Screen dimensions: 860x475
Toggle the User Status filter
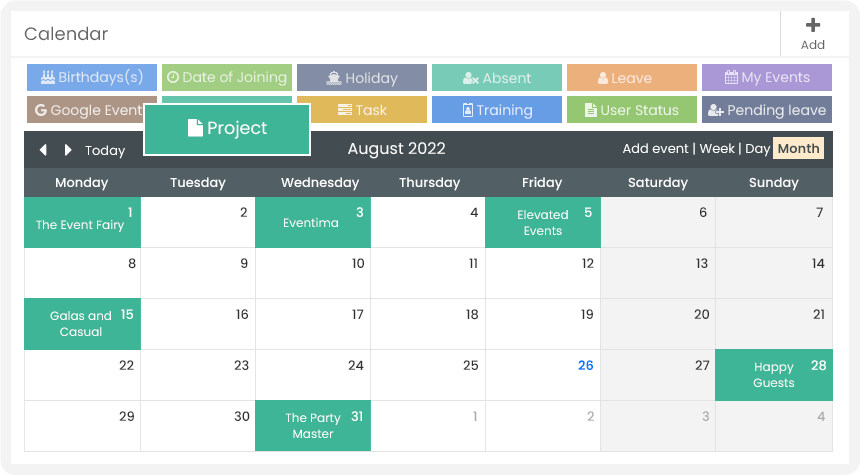click(x=632, y=110)
